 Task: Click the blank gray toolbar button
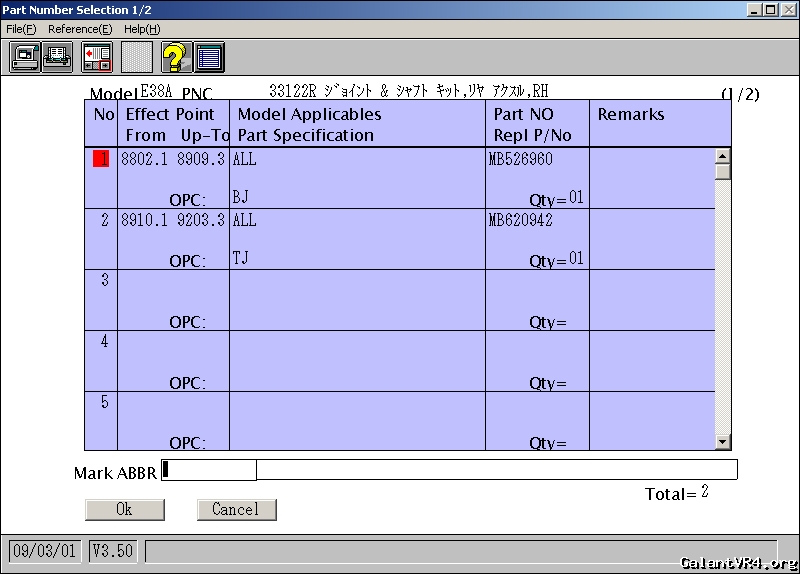pyautogui.click(x=137, y=58)
